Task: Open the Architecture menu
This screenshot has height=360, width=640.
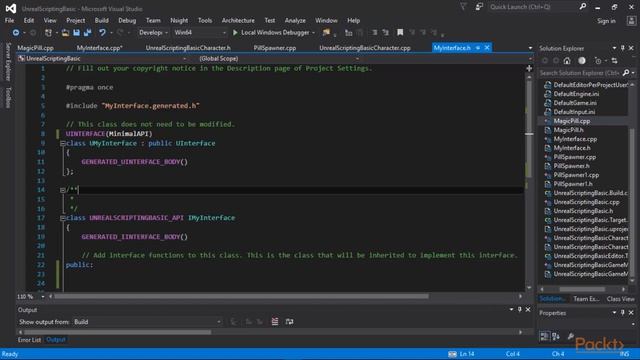Action: tap(238, 20)
